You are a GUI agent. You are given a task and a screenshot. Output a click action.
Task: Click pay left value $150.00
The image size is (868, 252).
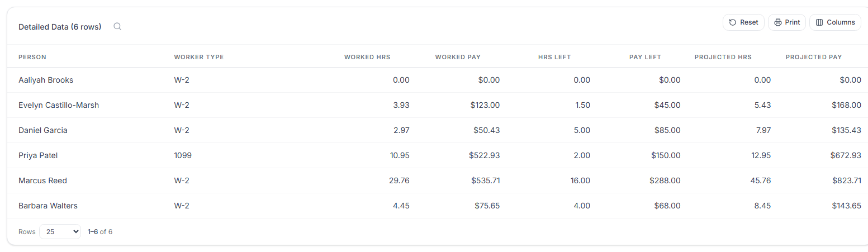(x=666, y=155)
